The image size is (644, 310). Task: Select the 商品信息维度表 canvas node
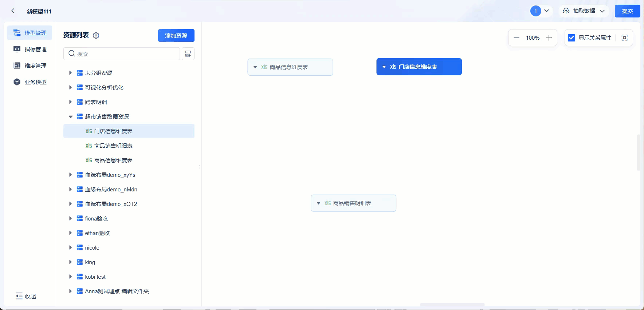[x=290, y=67]
